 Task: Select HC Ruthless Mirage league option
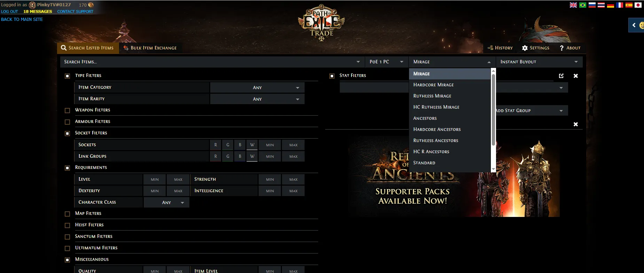click(450, 107)
